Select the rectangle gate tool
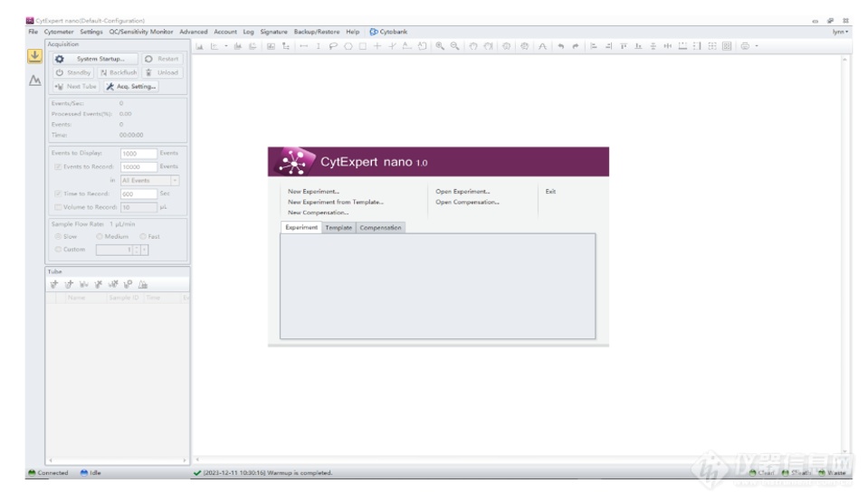This screenshot has height=502, width=868. click(362, 46)
